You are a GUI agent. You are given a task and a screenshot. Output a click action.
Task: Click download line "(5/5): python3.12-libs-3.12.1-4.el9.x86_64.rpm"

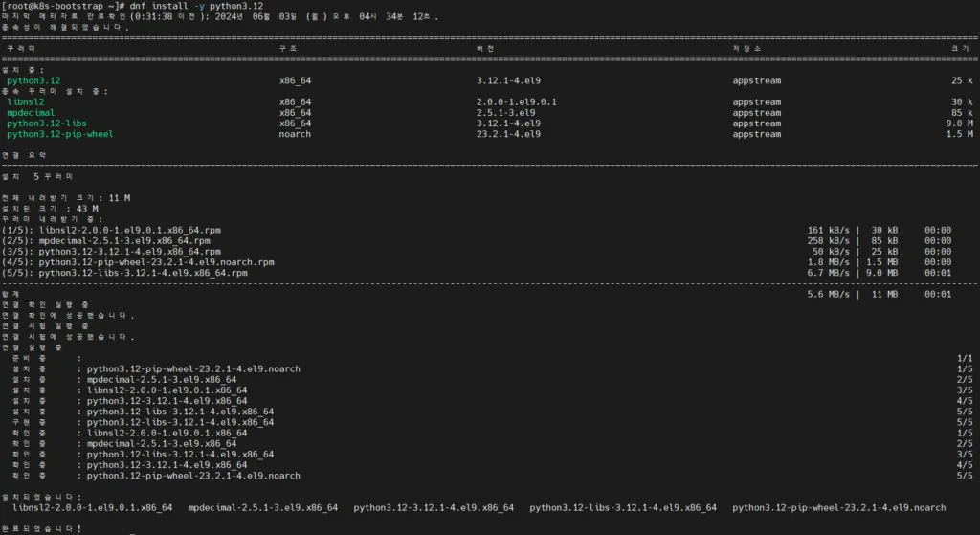pos(124,273)
